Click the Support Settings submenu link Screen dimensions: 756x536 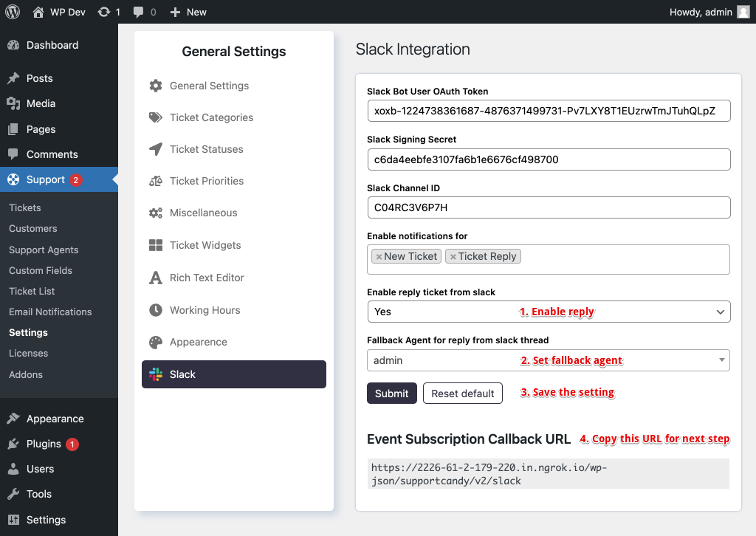coord(29,332)
